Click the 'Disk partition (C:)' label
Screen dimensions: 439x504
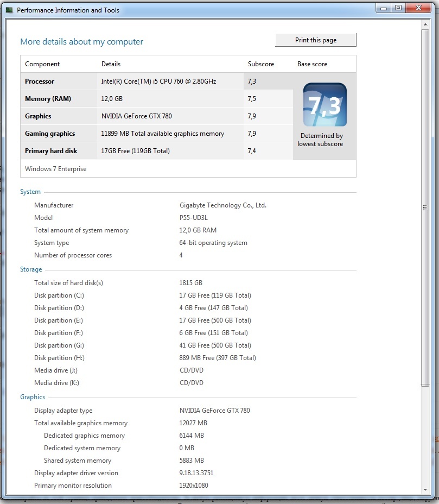coord(59,295)
